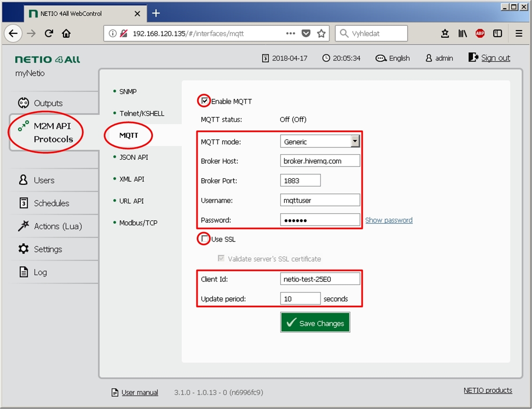Go back to previous page

pyautogui.click(x=14, y=33)
